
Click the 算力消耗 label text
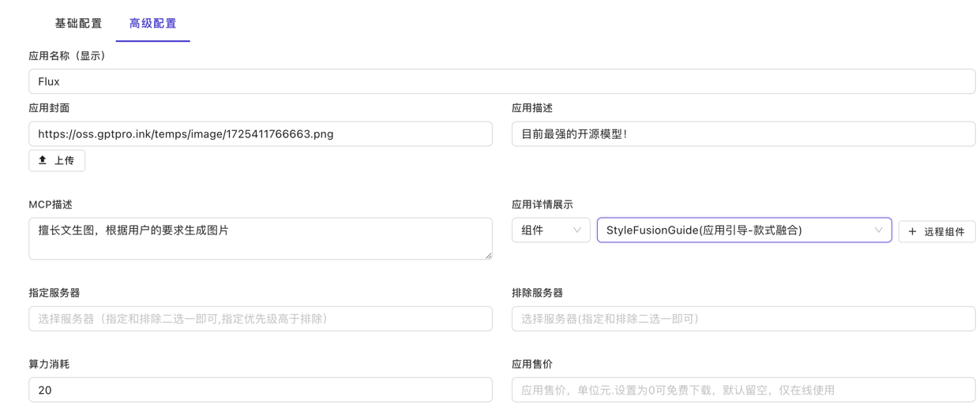pos(49,364)
